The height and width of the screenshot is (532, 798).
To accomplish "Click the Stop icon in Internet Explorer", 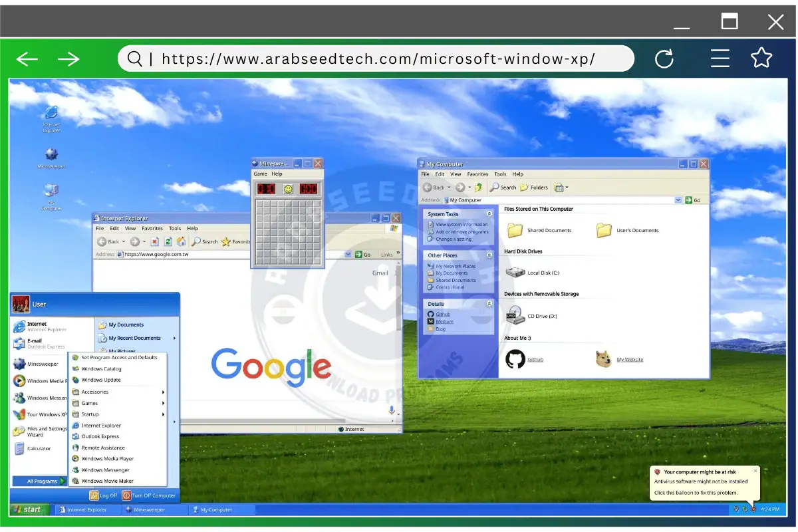I will tap(154, 241).
